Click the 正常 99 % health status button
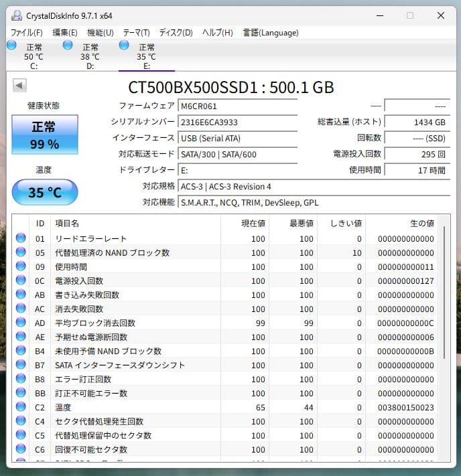 (45, 135)
